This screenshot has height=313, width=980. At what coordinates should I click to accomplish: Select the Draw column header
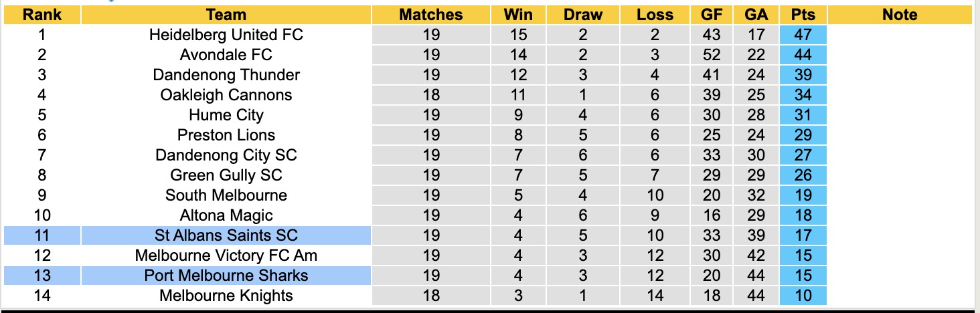pos(582,15)
